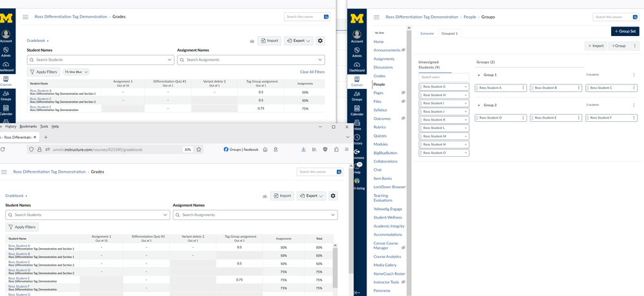The width and height of the screenshot is (644, 296).
Task: Bookmark this page with the Firefox star
Action: pos(199,150)
